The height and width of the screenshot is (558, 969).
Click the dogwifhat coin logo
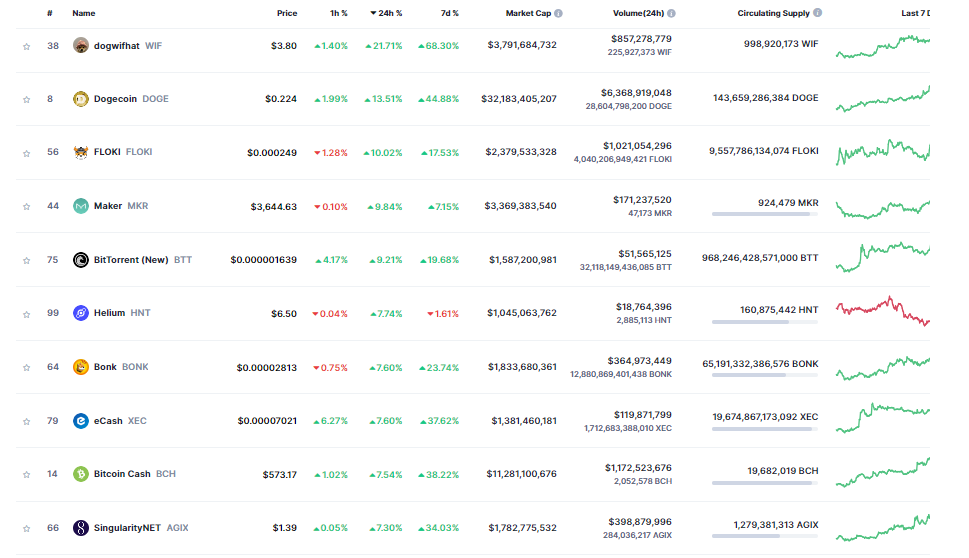[80, 45]
